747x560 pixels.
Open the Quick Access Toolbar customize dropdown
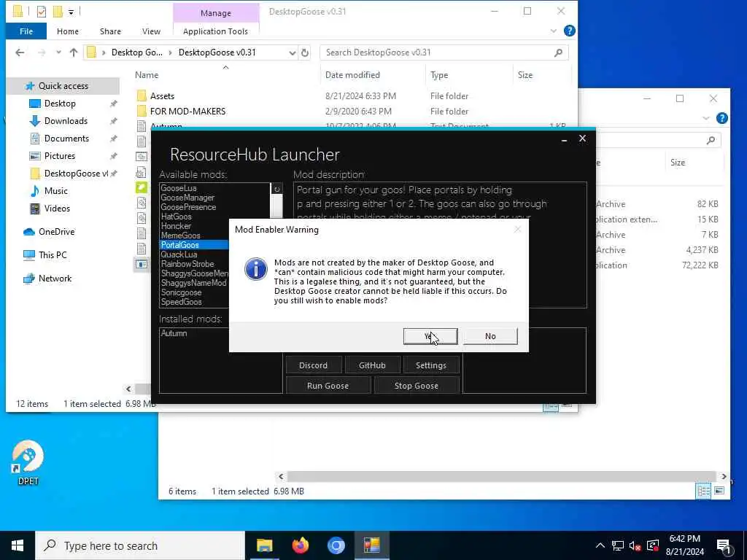[x=71, y=12]
